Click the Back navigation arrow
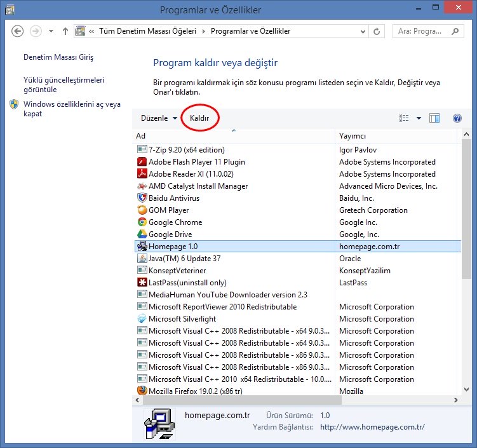Viewport: 477px width, 448px height. [17, 31]
